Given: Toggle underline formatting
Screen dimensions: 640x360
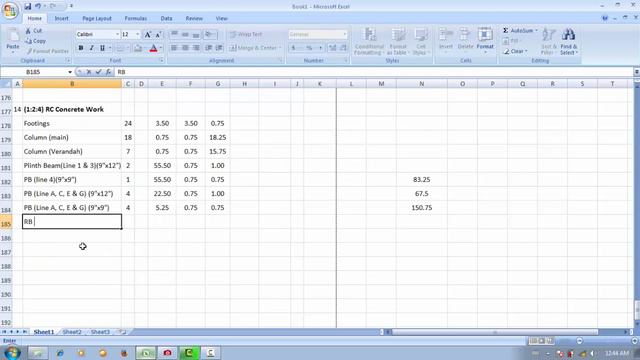Looking at the screenshot, I should point(102,48).
